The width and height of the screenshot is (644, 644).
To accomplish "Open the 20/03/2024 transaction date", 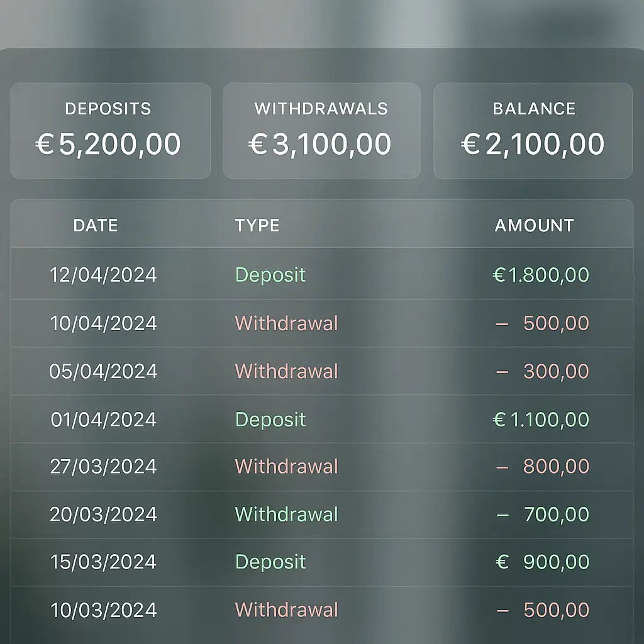I will point(103,514).
